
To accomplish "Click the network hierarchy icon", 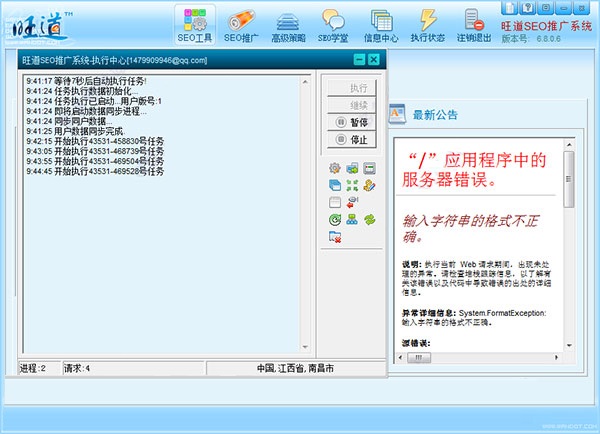I will tap(352, 220).
